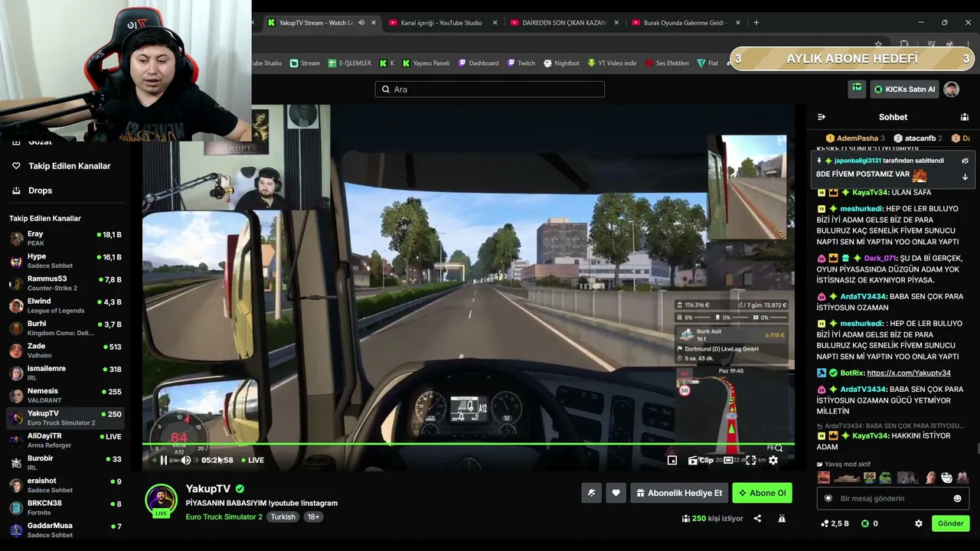Open a new browser tab
Image resolution: width=980 pixels, height=551 pixels.
(x=756, y=22)
